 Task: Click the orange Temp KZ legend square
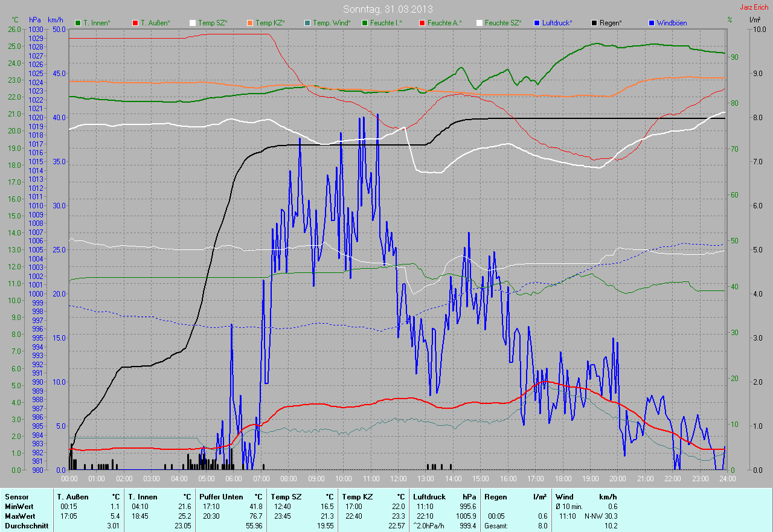249,23
